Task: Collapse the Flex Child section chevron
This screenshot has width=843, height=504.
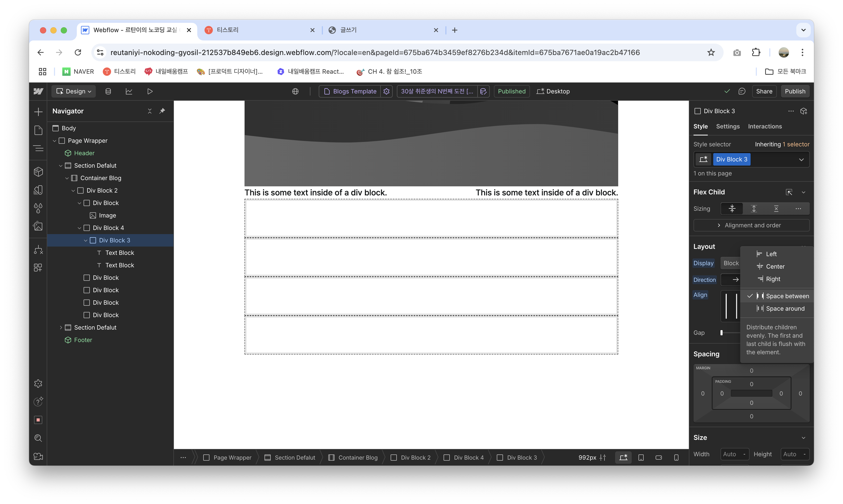Action: click(x=803, y=192)
